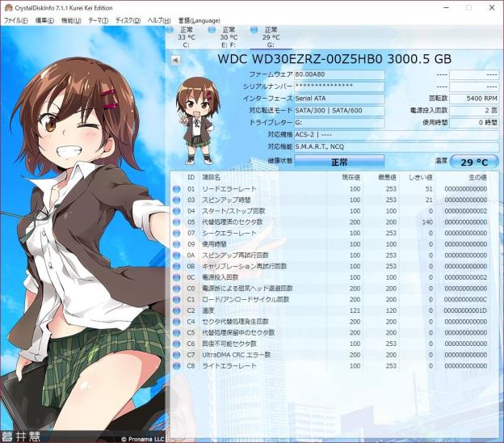Click the CrystalDiskInfo title bar app icon
Viewport: 504px width, 443px height.
(8, 8)
